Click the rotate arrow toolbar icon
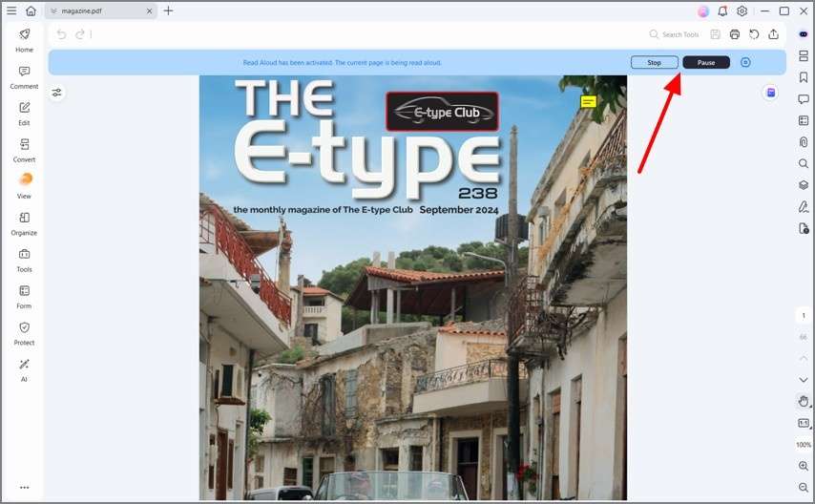 [x=754, y=34]
